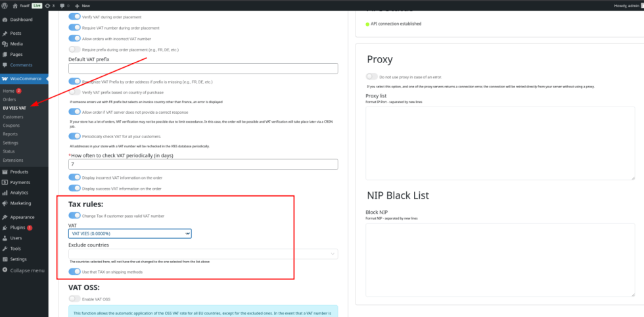Toggle Allow order if VAT server fails

point(74,112)
